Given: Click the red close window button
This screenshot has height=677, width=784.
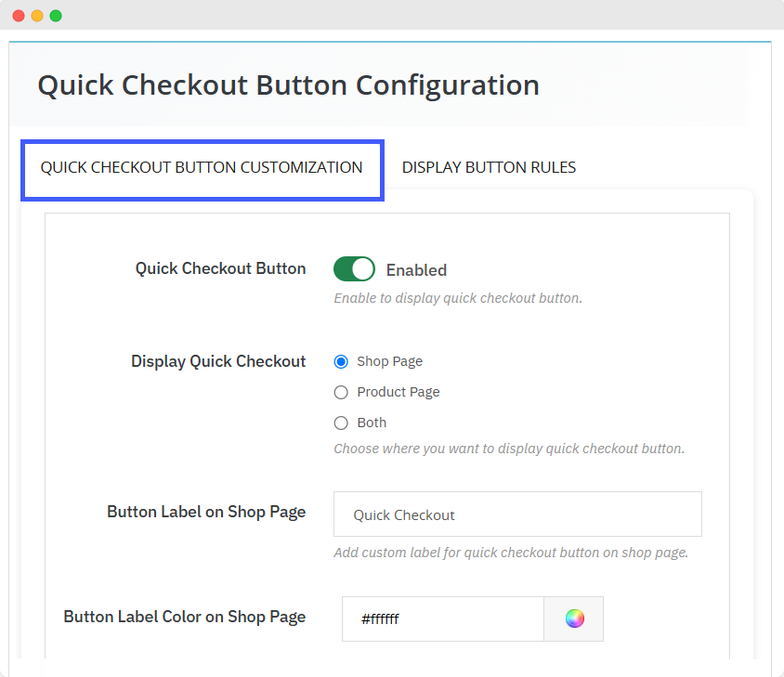Looking at the screenshot, I should point(19,16).
